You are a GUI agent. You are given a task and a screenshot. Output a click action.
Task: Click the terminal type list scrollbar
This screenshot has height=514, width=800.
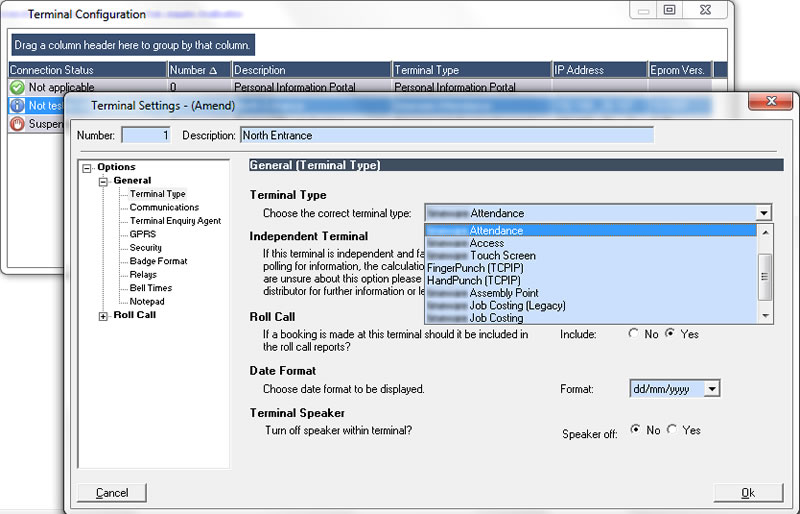pos(766,273)
